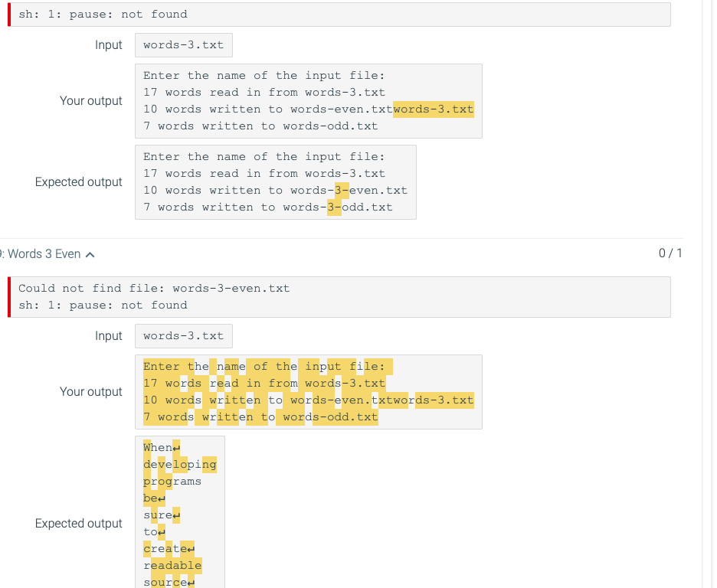Select the first Your output panel

(306, 100)
